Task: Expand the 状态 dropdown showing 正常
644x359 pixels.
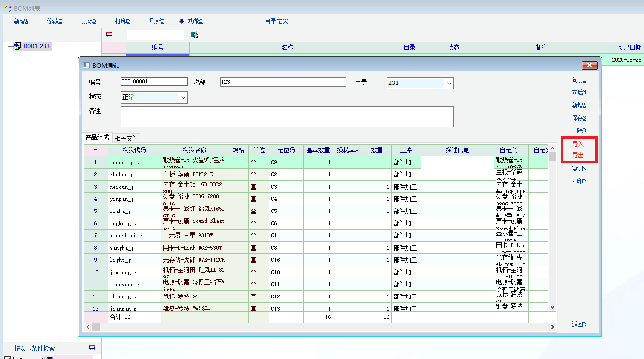Action: coord(183,98)
